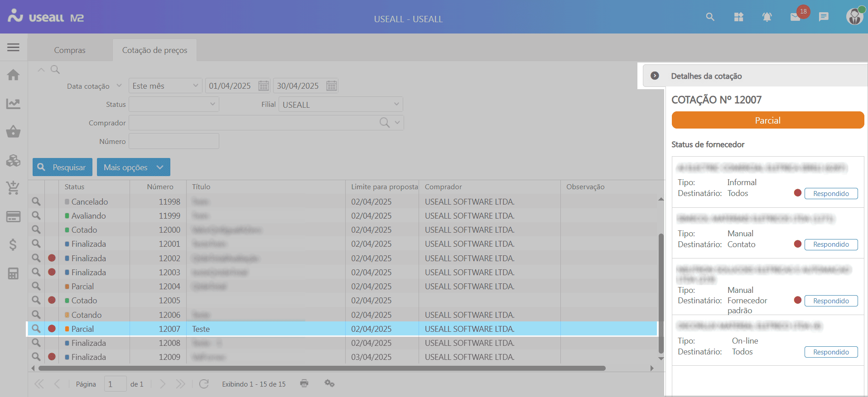Open the credit card sidebar icon
Screen dimensions: 868x397
pyautogui.click(x=13, y=217)
